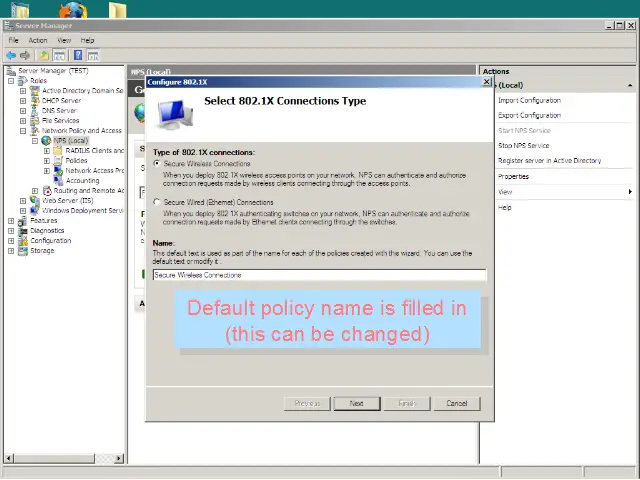This screenshot has height=480, width=640.
Task: Open Properties in the Actions pane
Action: tap(513, 177)
